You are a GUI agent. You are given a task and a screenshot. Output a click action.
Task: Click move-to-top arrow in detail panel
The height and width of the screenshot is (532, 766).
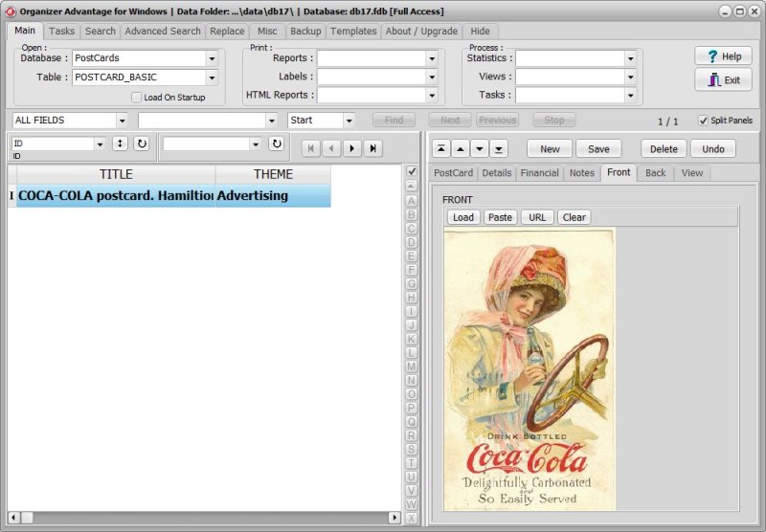point(441,149)
